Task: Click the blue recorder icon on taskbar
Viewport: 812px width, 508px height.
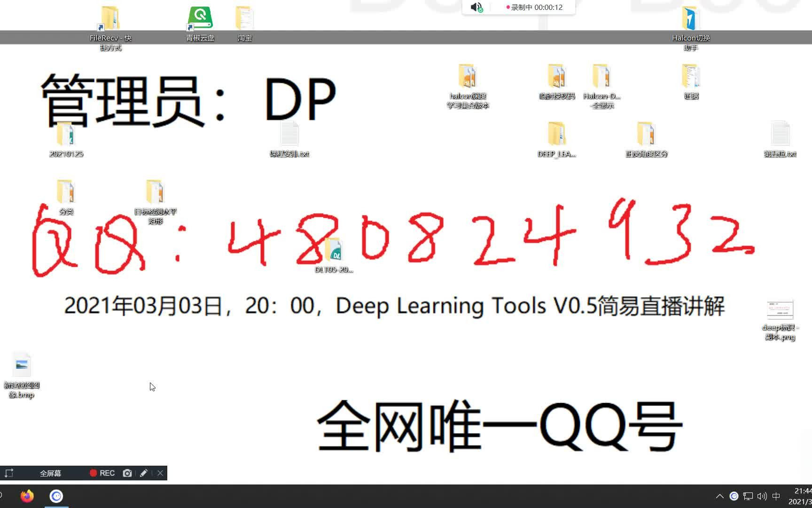Action: pos(56,496)
